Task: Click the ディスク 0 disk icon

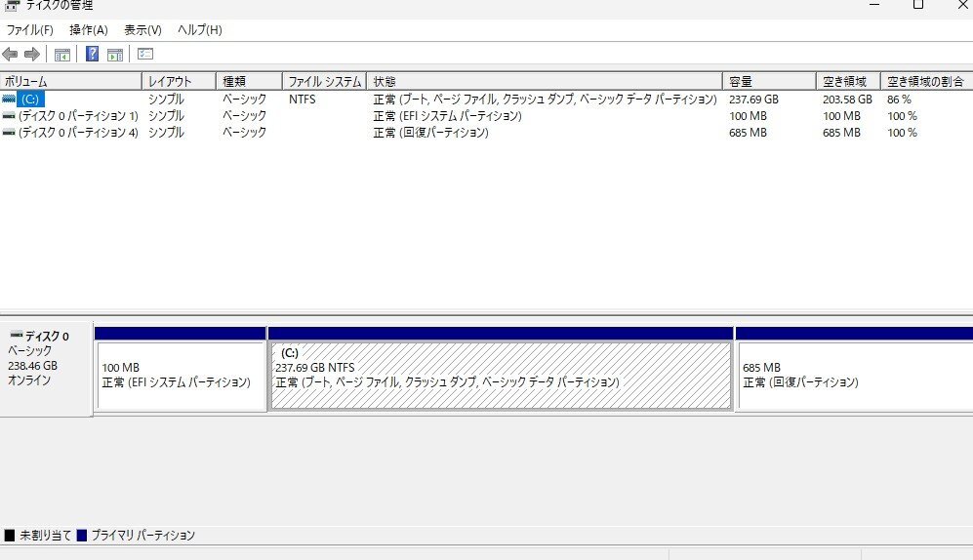Action: [x=17, y=336]
